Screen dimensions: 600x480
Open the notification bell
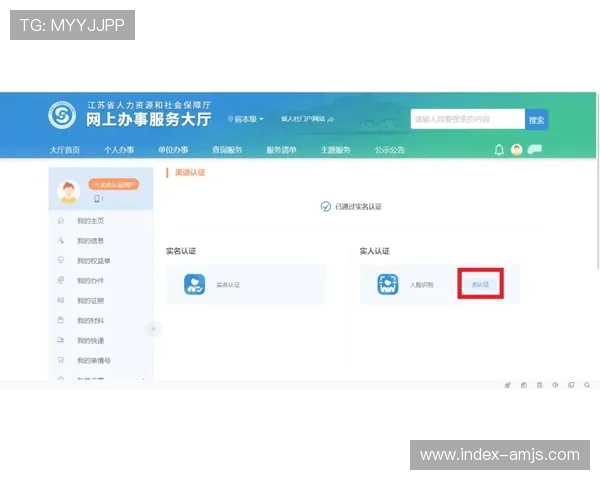point(499,150)
